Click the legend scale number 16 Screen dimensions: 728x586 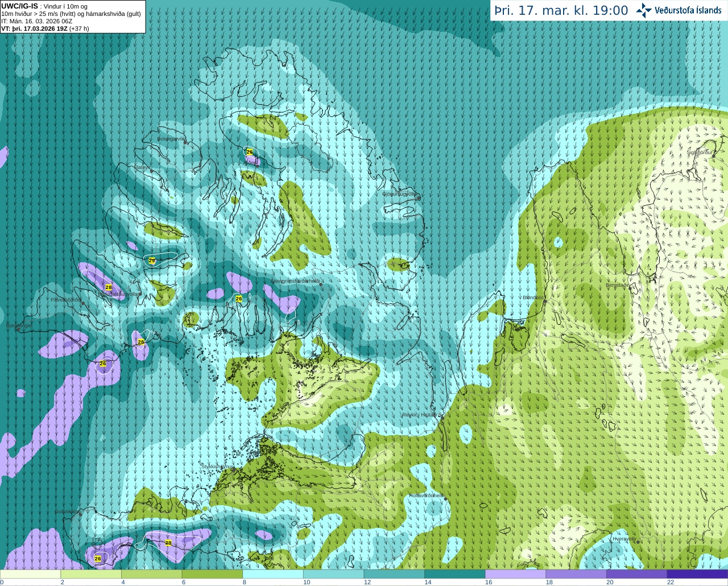[x=488, y=582]
